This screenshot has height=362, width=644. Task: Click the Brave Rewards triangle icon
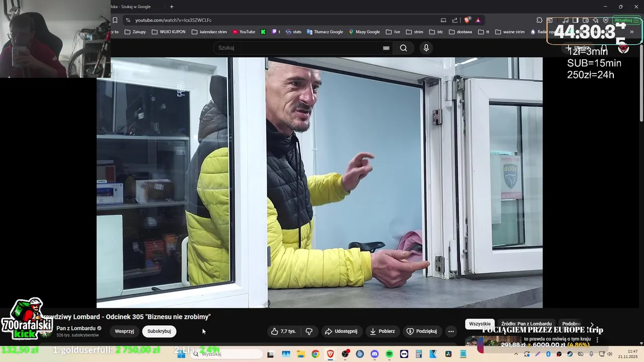tap(478, 20)
